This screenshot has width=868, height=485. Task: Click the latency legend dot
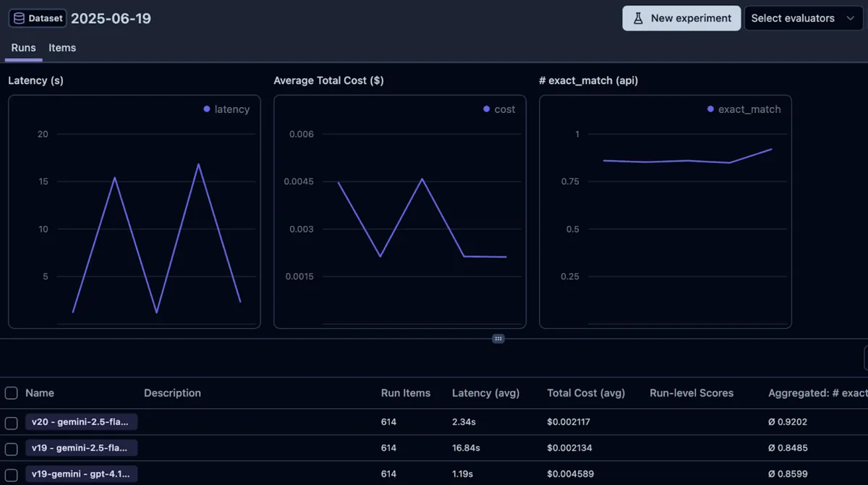point(207,109)
